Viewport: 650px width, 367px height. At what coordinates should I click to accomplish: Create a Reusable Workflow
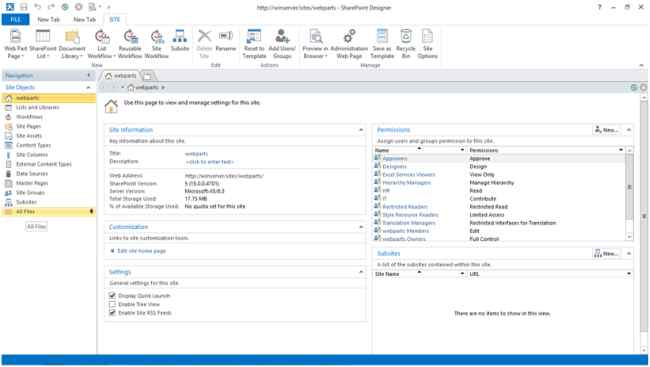[x=130, y=44]
